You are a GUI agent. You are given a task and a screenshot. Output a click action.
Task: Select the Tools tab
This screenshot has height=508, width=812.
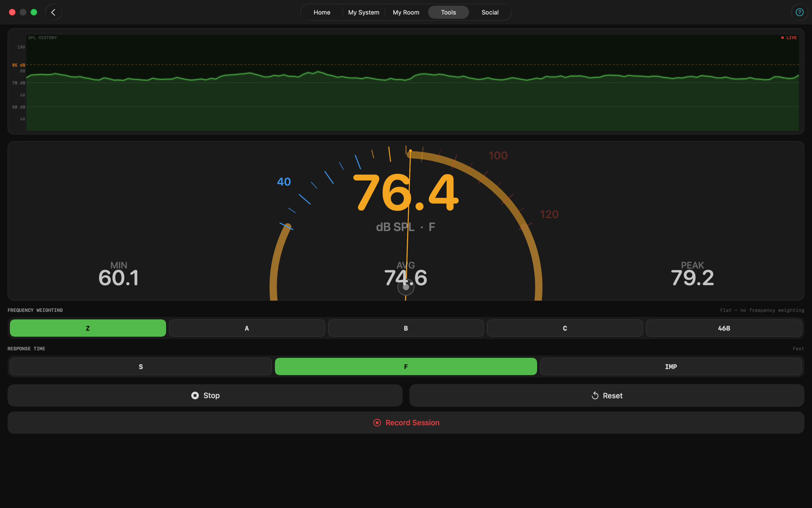(448, 12)
